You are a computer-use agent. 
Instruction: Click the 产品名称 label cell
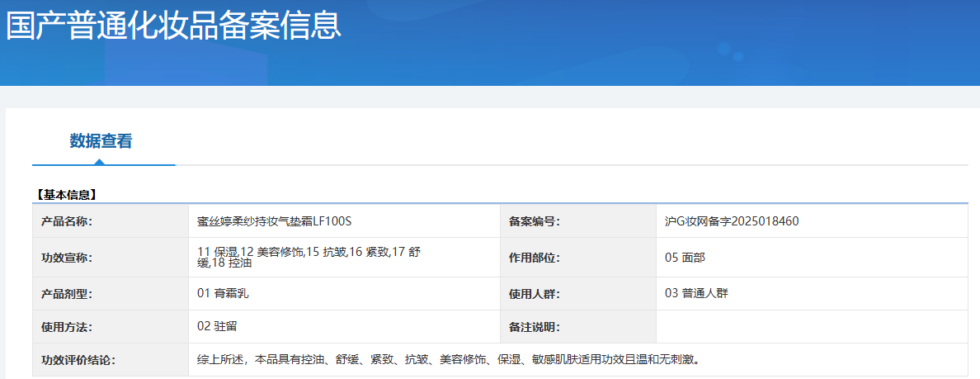tap(111, 221)
